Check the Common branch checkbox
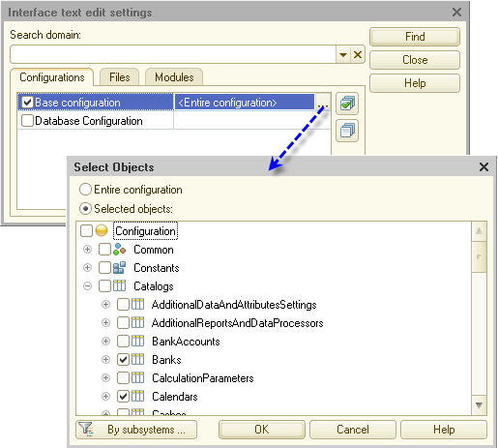Viewport: 498px width, 448px height. (x=104, y=250)
